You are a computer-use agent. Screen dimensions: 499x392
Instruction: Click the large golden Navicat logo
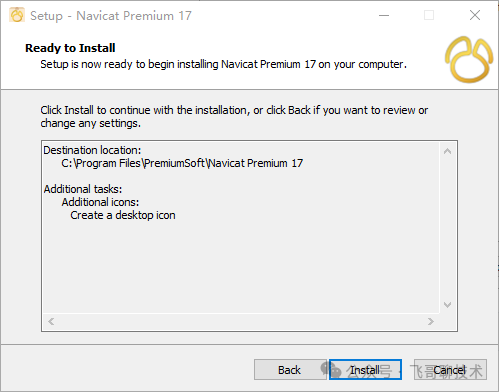(469, 60)
